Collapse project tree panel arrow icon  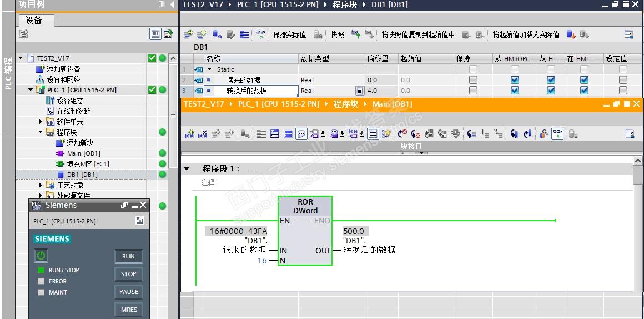tap(172, 4)
